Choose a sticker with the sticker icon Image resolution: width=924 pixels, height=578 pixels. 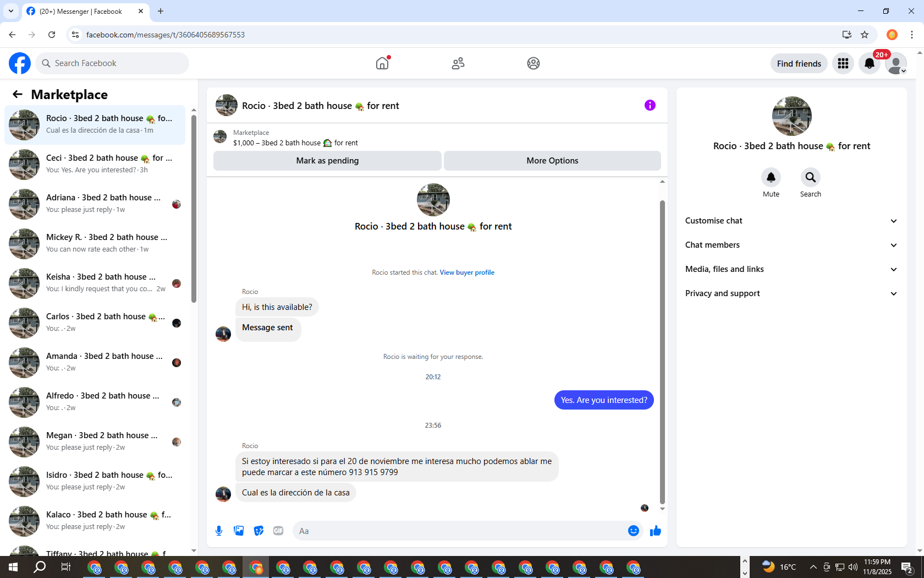[x=258, y=531]
